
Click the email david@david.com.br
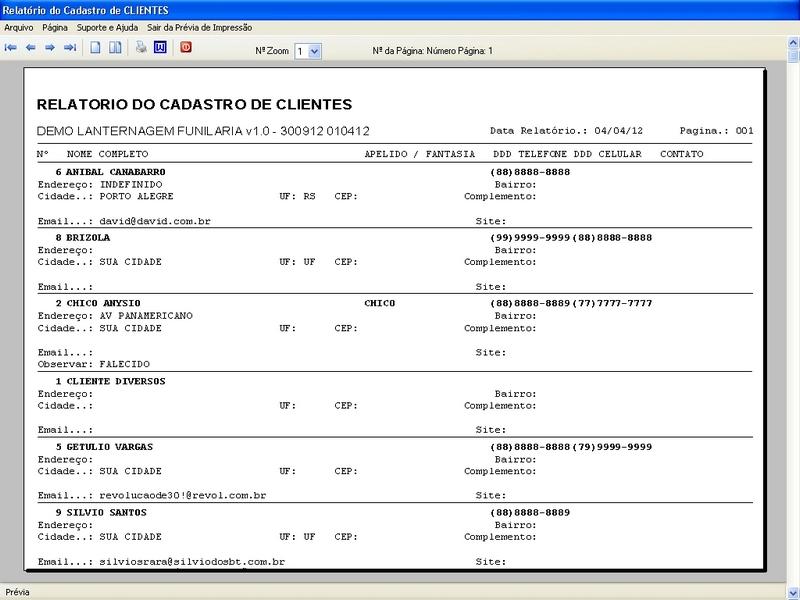155,221
